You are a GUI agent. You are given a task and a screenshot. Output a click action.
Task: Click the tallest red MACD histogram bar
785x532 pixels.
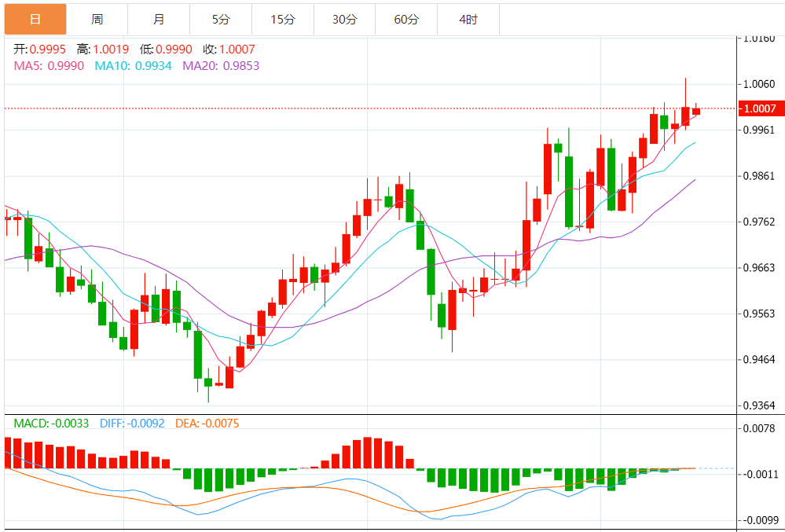[x=368, y=453]
